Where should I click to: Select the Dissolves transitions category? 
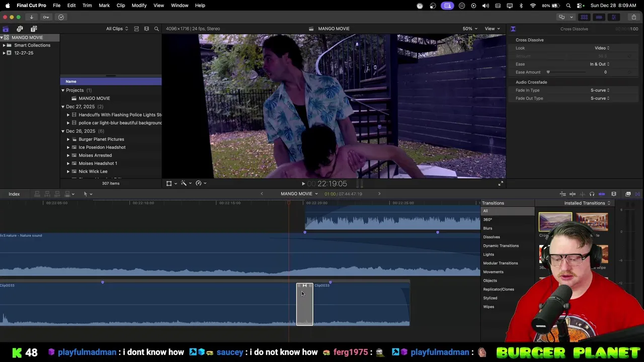pos(492,237)
